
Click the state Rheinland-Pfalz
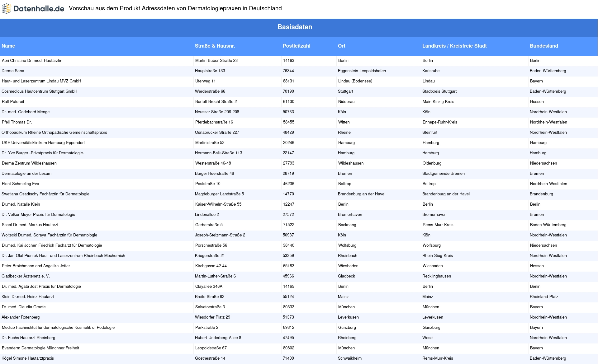coord(544,297)
